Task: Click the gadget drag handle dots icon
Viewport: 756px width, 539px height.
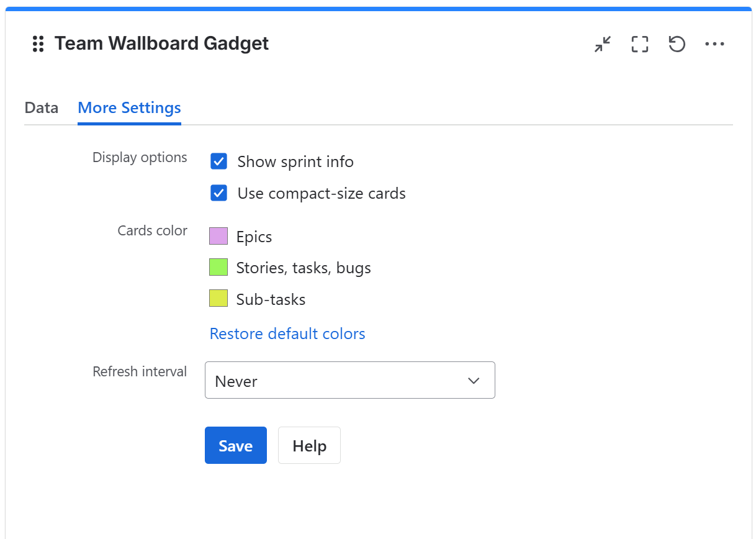Action: (37, 43)
